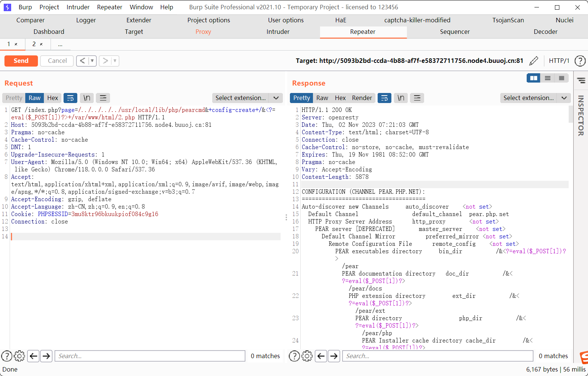588x376 pixels.
Task: Switch to top-bottom split layout icon
Action: pos(547,78)
